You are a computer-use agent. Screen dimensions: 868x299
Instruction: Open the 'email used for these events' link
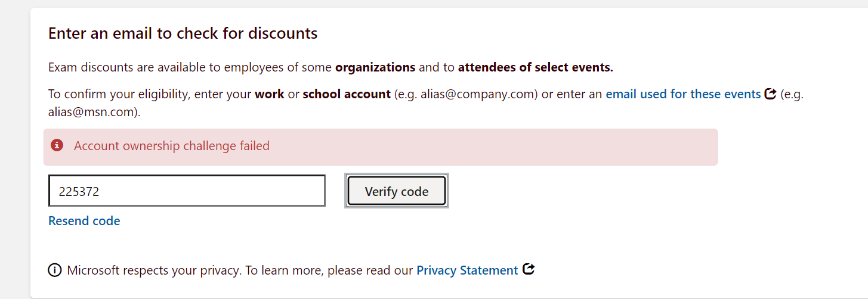click(683, 94)
